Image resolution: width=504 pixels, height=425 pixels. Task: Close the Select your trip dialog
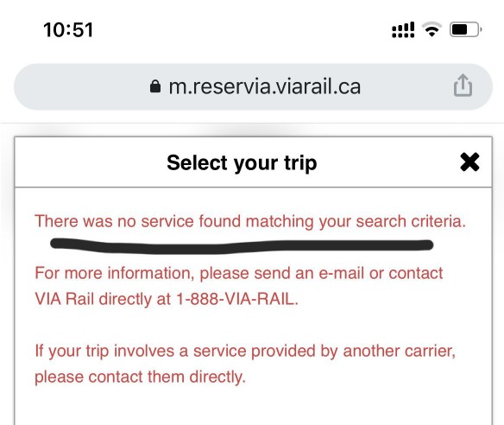click(469, 162)
